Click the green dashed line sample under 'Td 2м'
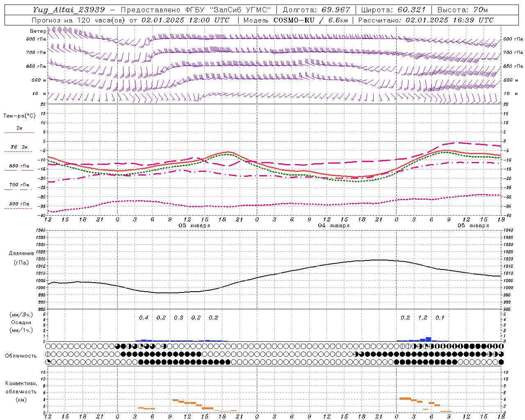The width and height of the screenshot is (525, 420). click(19, 152)
